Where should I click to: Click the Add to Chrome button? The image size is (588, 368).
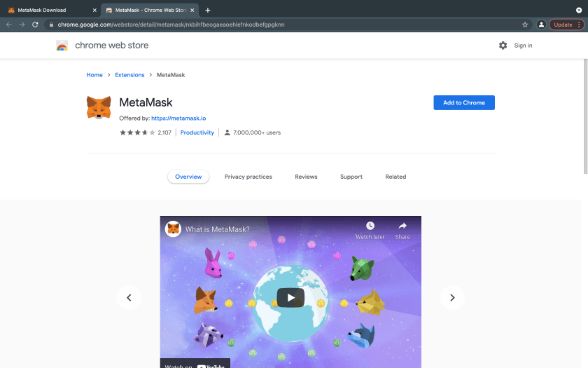point(463,102)
